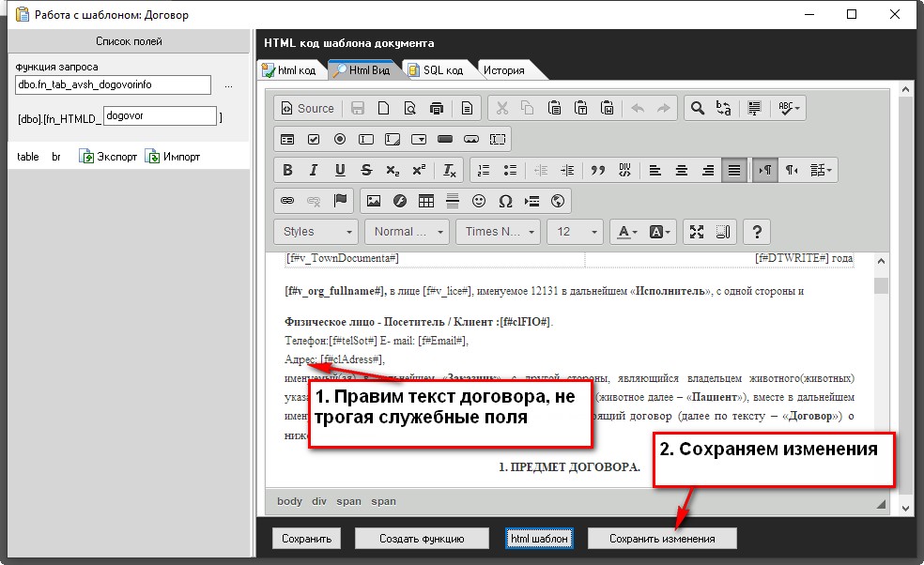Click the Print icon in toolbar
924x565 pixels.
(436, 108)
